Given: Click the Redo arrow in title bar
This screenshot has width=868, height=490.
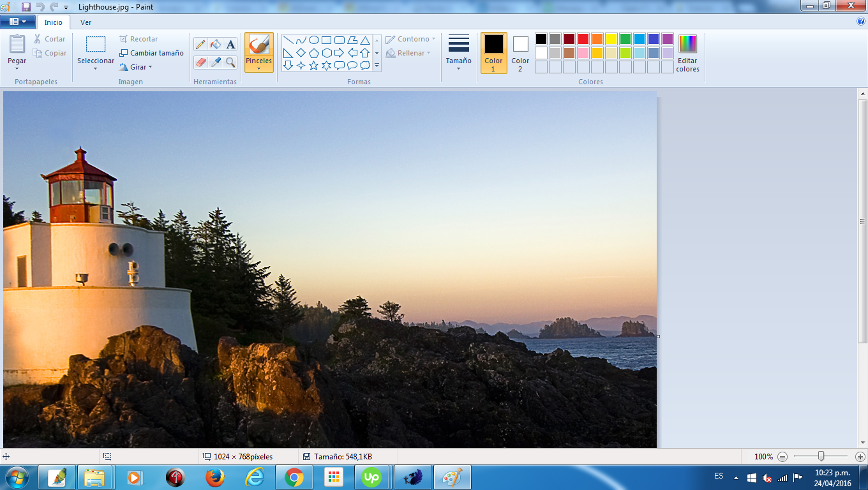Looking at the screenshot, I should pyautogui.click(x=54, y=6).
